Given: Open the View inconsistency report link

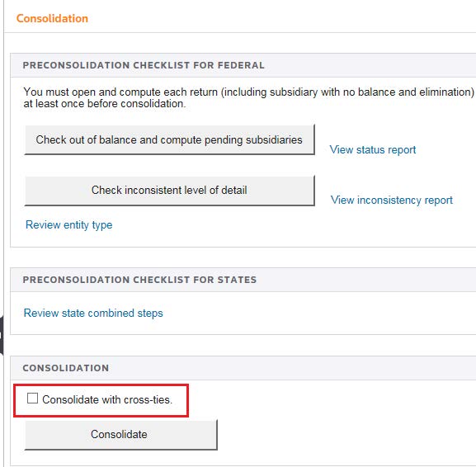Looking at the screenshot, I should click(392, 200).
